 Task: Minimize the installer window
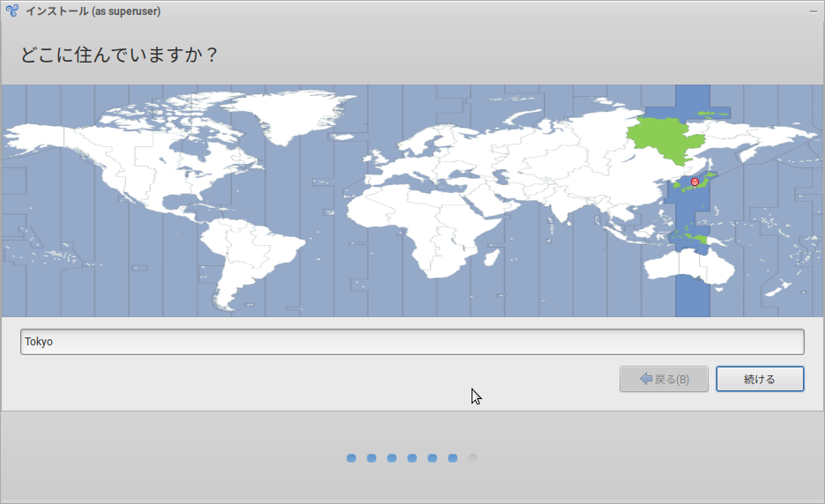(812, 11)
